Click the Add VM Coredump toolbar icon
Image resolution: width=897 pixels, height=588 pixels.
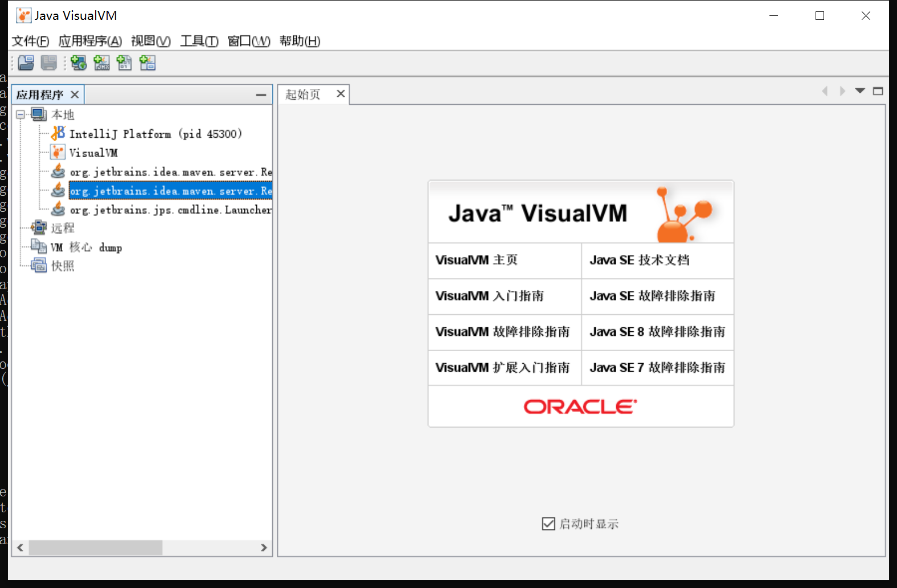click(x=124, y=63)
